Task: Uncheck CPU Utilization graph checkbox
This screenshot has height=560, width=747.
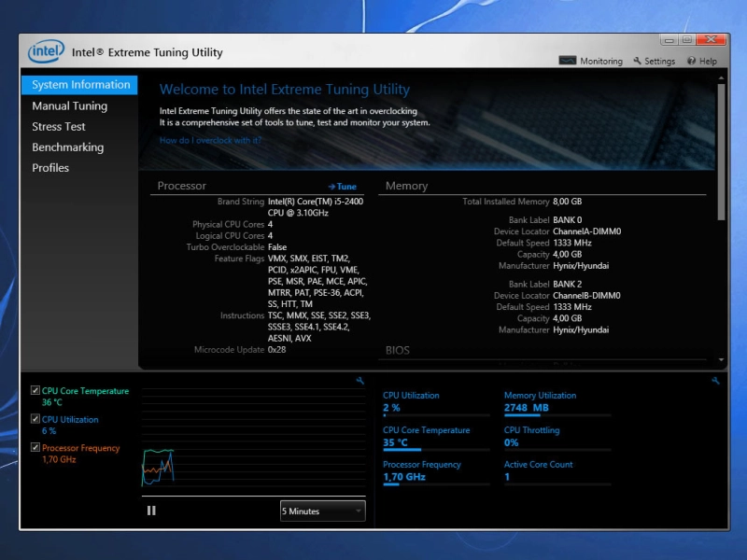Action: (35, 419)
